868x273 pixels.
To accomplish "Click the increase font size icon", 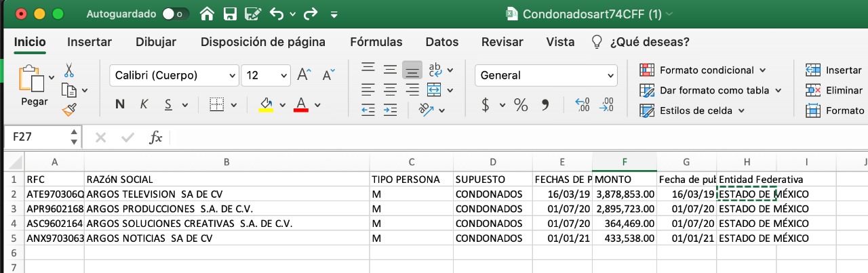I will (x=304, y=75).
